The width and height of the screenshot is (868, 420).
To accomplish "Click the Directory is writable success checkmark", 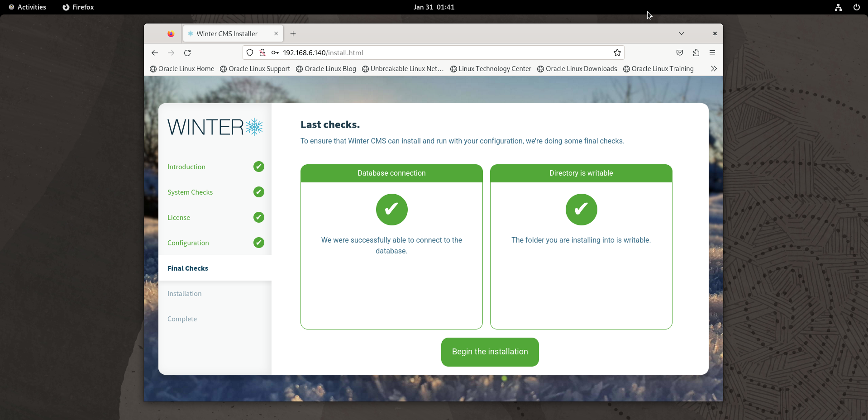I will coord(582,210).
